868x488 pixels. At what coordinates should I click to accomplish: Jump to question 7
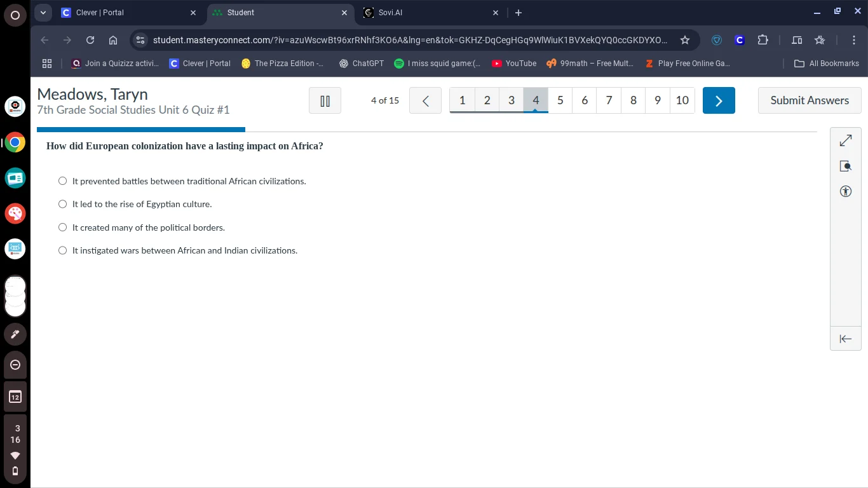pos(609,100)
